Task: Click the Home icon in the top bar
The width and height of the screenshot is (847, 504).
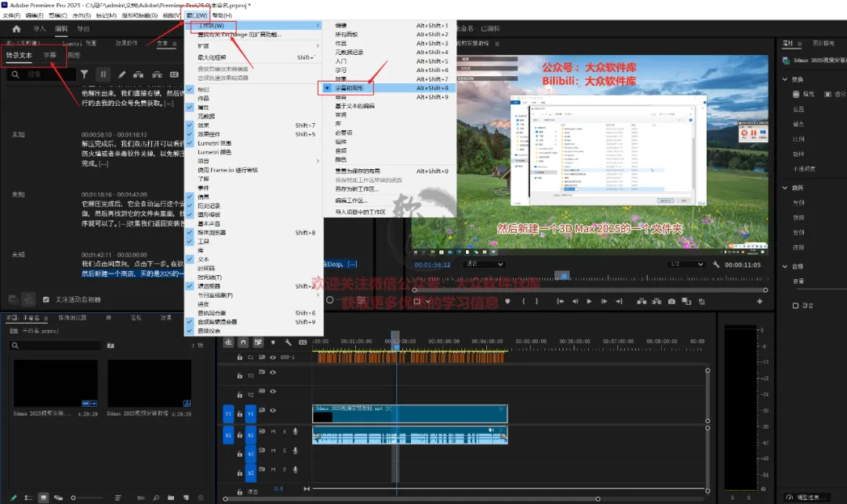Action: tap(16, 29)
